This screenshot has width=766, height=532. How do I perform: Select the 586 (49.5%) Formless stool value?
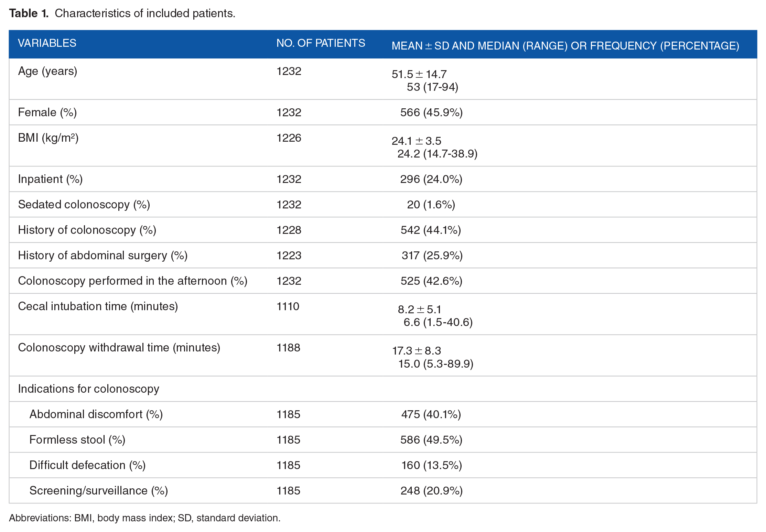[x=431, y=440]
